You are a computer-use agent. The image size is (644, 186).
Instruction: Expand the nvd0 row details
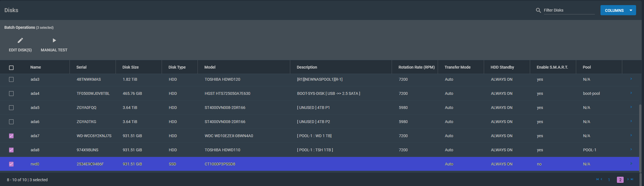point(631,164)
